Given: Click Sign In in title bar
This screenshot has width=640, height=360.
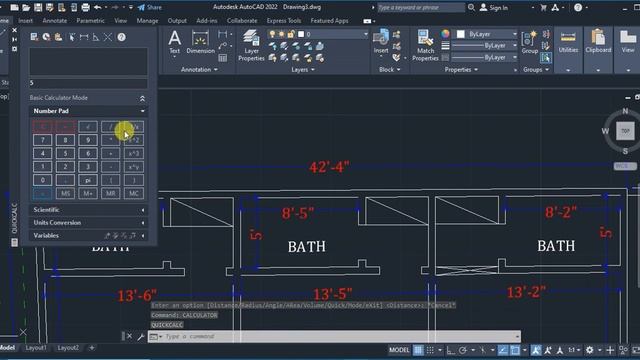Looking at the screenshot, I should 493,7.
